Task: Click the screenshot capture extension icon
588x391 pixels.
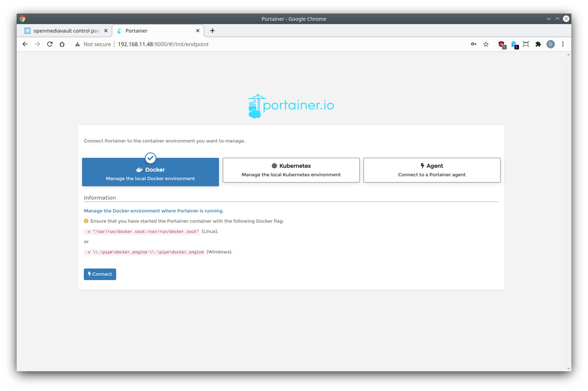Action: click(526, 44)
